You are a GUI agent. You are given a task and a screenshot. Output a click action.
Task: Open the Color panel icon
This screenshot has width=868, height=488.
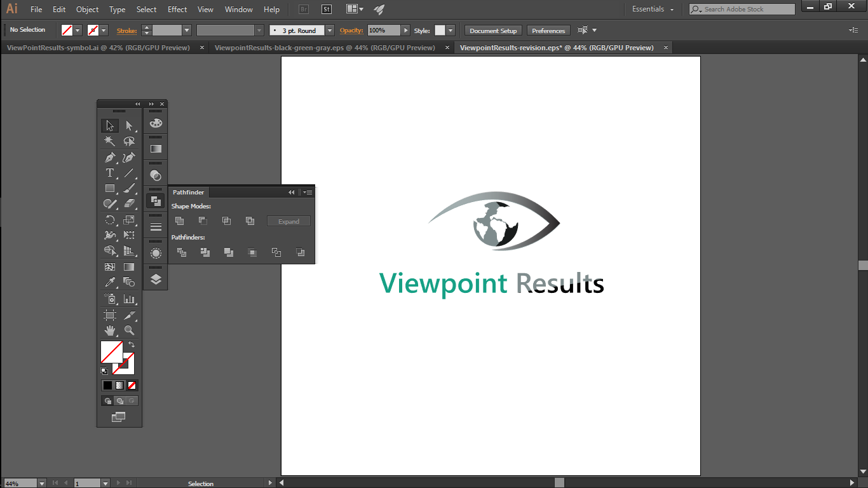coord(156,123)
